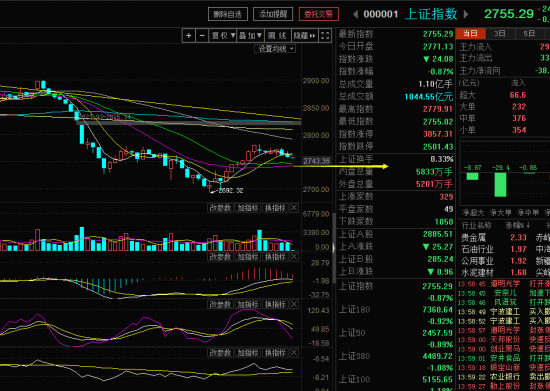
Task: Expand the 设置均线 moving average dropdown
Action: pyautogui.click(x=275, y=49)
